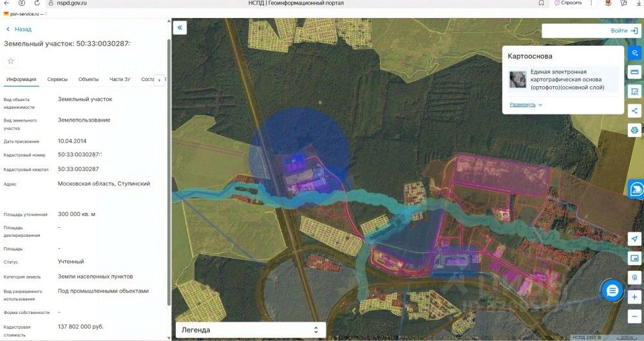Viewport: 644px width, 341px height.
Task: Click the map target search icon
Action: click(x=634, y=277)
